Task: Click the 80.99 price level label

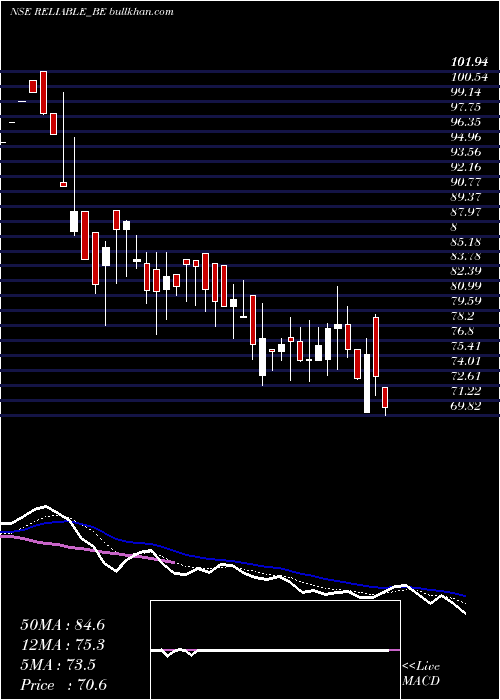Action: 466,286
